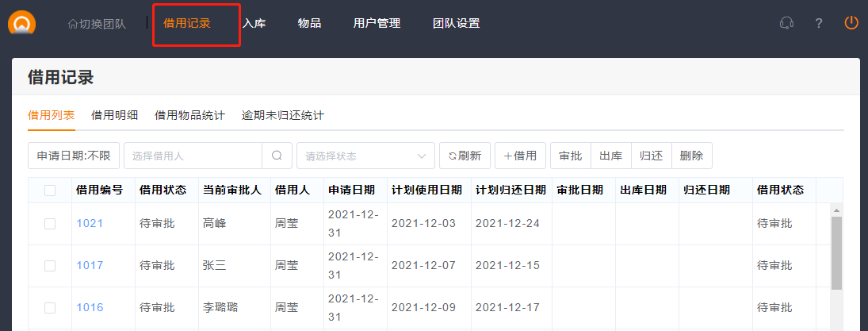Open the customer service headset icon
The width and height of the screenshot is (868, 331).
click(786, 23)
